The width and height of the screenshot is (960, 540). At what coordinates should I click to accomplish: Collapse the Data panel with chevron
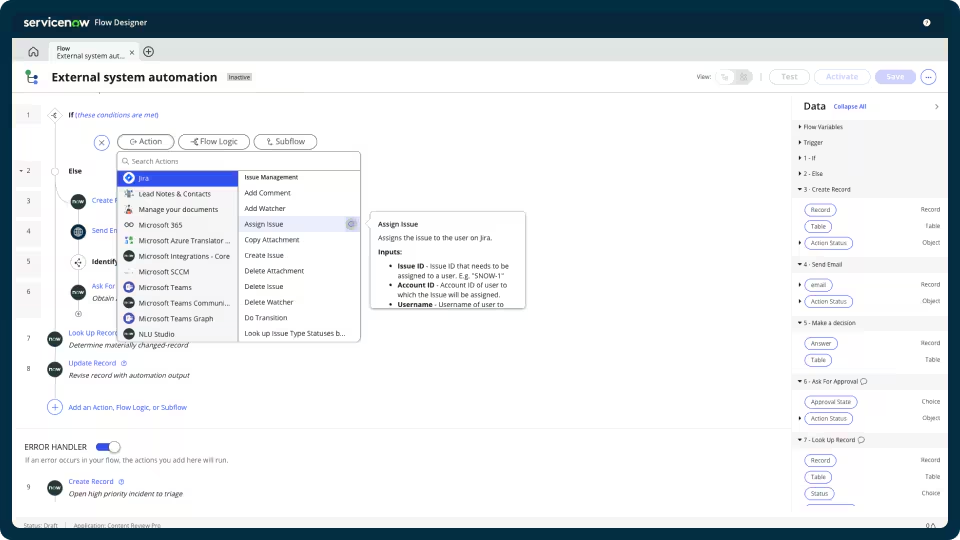[x=937, y=107]
